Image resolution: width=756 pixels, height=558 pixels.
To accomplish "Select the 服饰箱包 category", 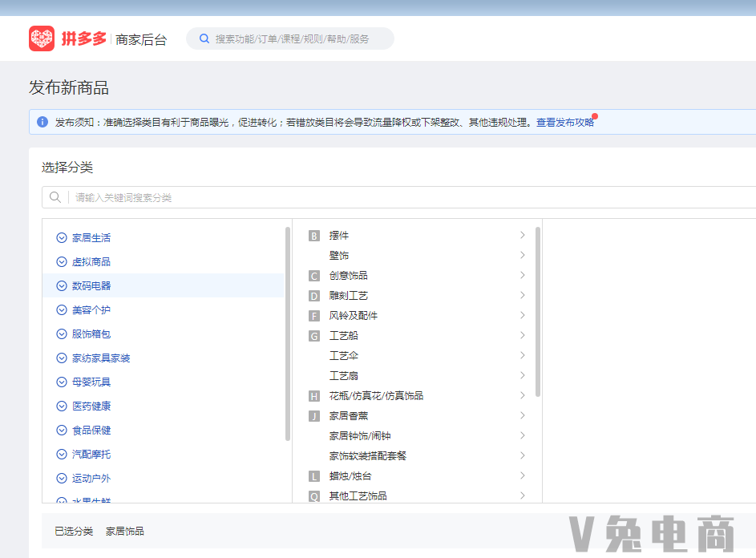I will click(x=91, y=334).
